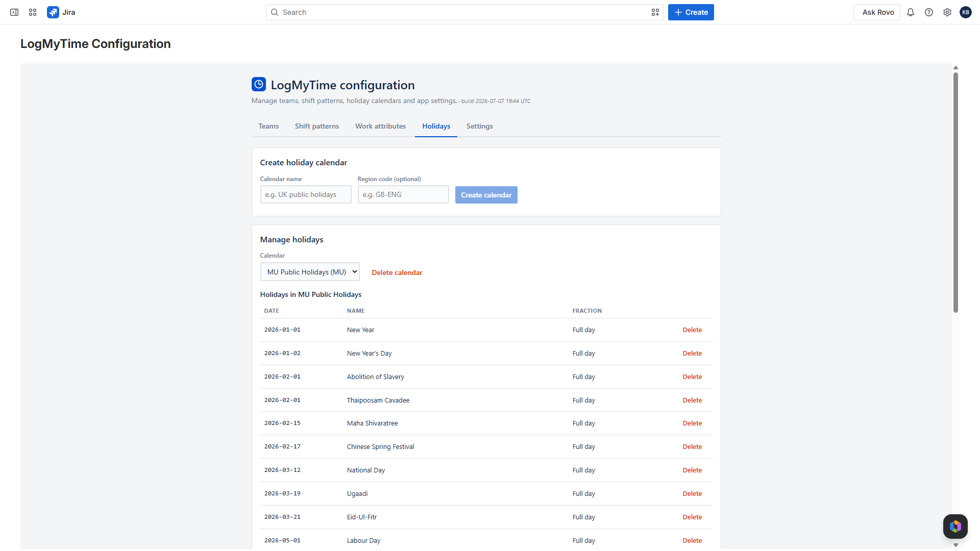Delete the New Year holiday row
This screenshot has width=980, height=551.
point(692,330)
